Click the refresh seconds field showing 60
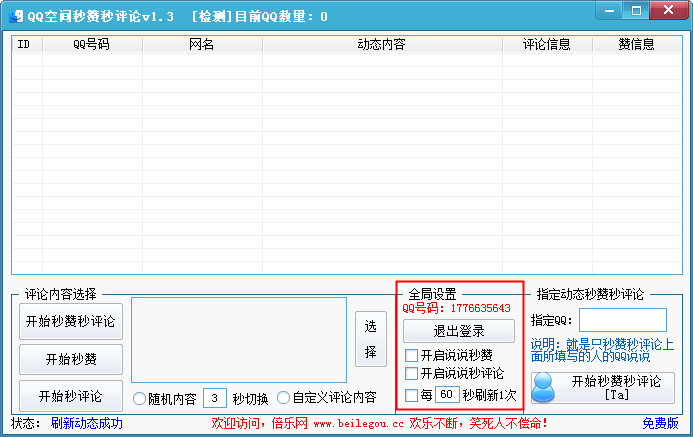693x437 pixels. [x=447, y=394]
